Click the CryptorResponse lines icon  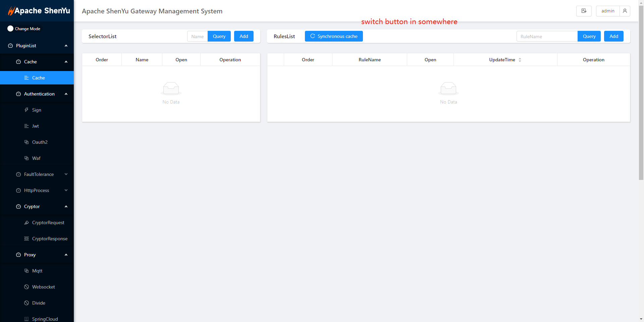pos(26,239)
